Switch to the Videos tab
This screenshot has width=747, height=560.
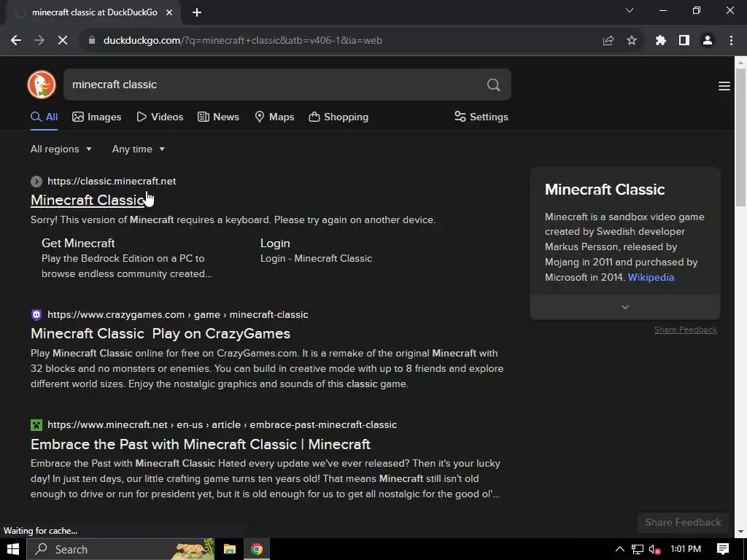(x=160, y=117)
